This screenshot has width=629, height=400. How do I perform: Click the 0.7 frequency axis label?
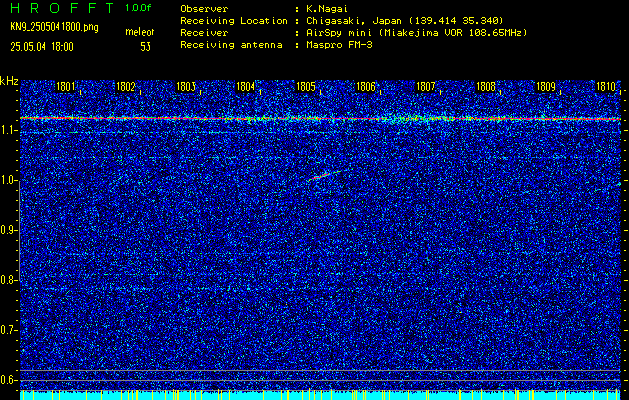tap(6, 330)
